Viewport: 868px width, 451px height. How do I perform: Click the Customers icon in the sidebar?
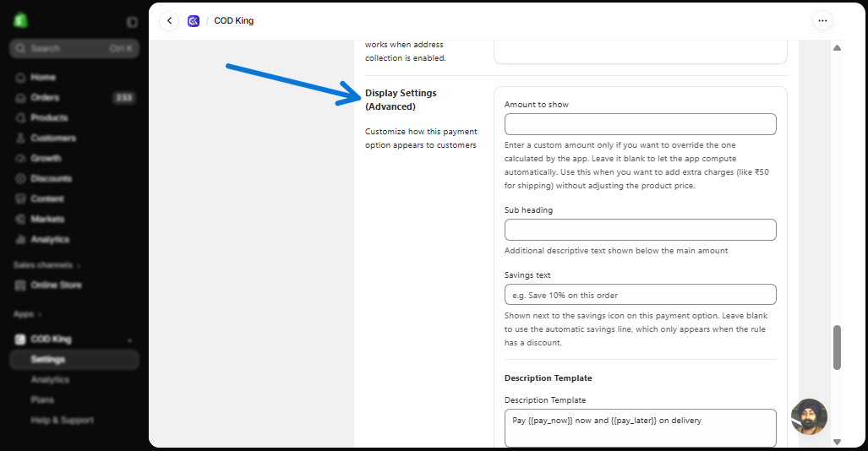[x=20, y=139]
